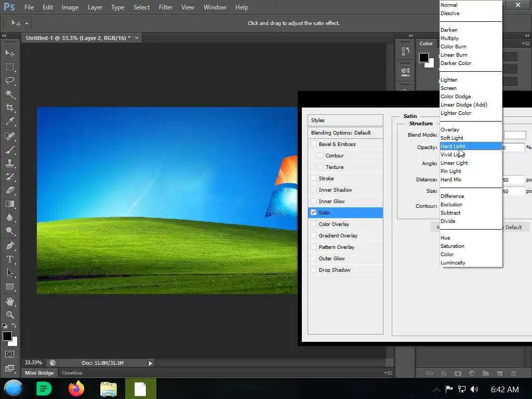Click the toolbox foreground color swatch
This screenshot has height=399, width=532.
7,336
